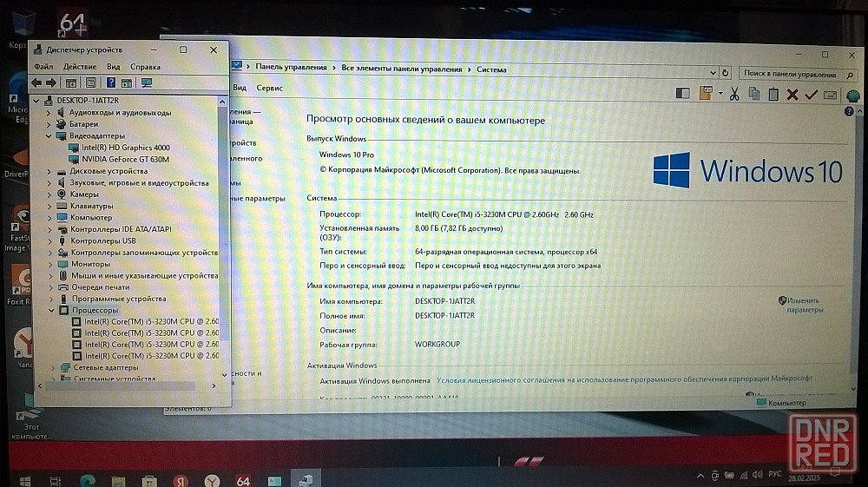The width and height of the screenshot is (868, 487).
Task: Open Task View on the taskbar
Action: [x=56, y=481]
